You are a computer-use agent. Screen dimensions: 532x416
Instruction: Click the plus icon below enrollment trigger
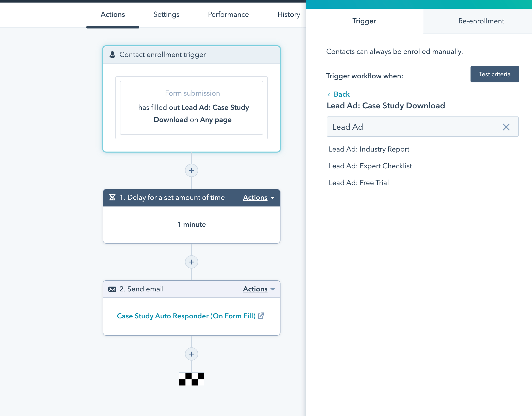(x=192, y=170)
